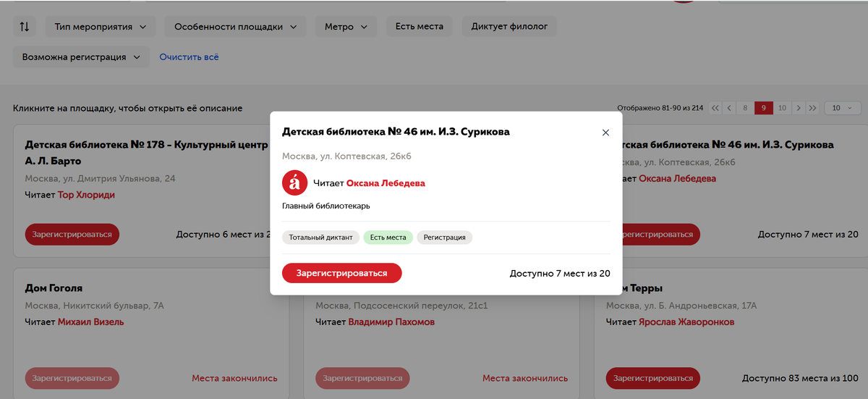Click address Москва, Никитский бульвар, 7А
This screenshot has width=868, height=399.
94,306
